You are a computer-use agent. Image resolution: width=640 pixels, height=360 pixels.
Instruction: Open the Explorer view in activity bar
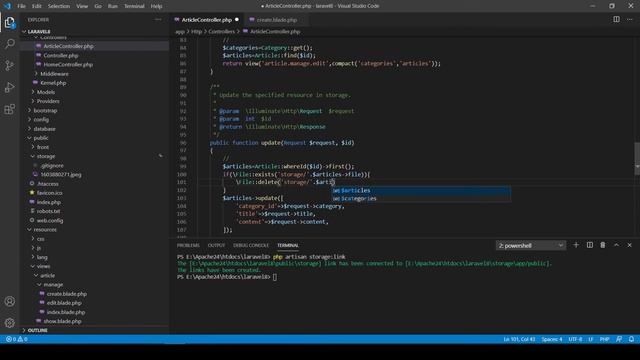coord(10,22)
